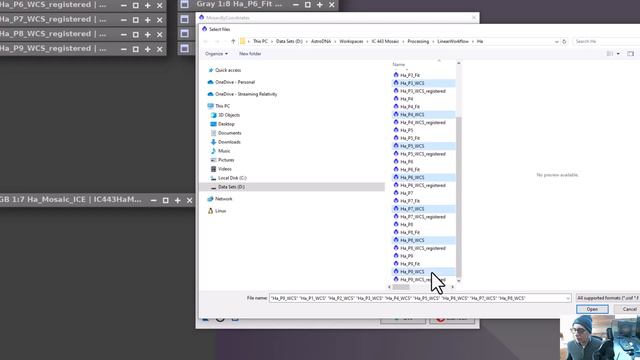640x360 pixels.
Task: Select the Ha_P7_Fit file
Action: 410,201
